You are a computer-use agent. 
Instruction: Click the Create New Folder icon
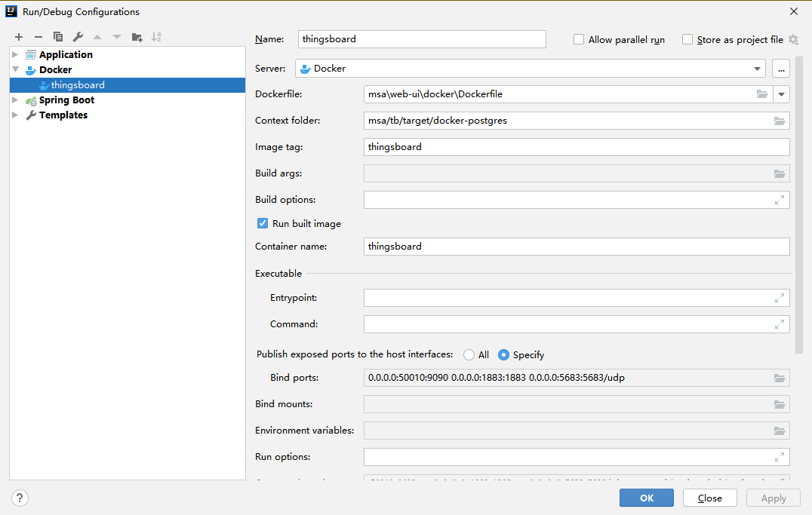tap(137, 37)
